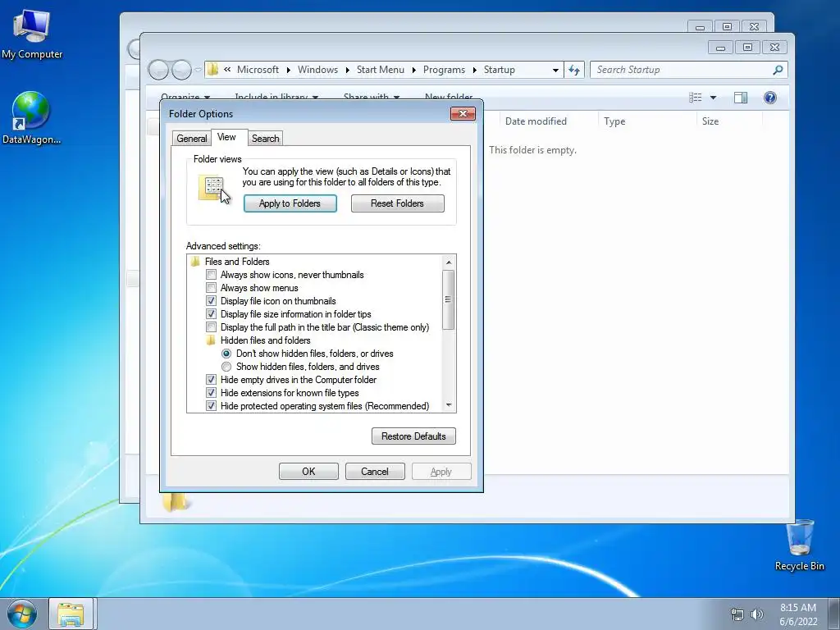Viewport: 840px width, 630px height.
Task: Open the address bar history dropdown
Action: tap(555, 71)
